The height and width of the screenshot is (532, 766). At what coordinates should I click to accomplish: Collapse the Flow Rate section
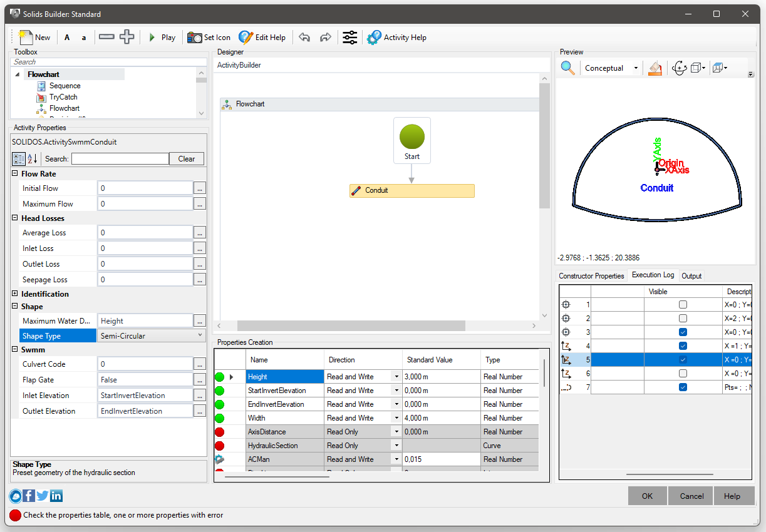click(15, 174)
